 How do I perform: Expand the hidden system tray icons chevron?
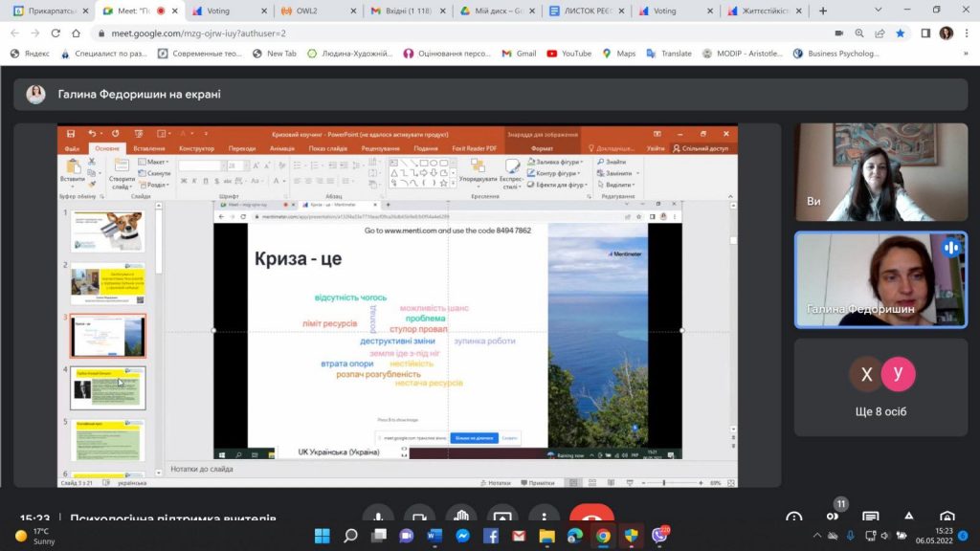tap(817, 536)
